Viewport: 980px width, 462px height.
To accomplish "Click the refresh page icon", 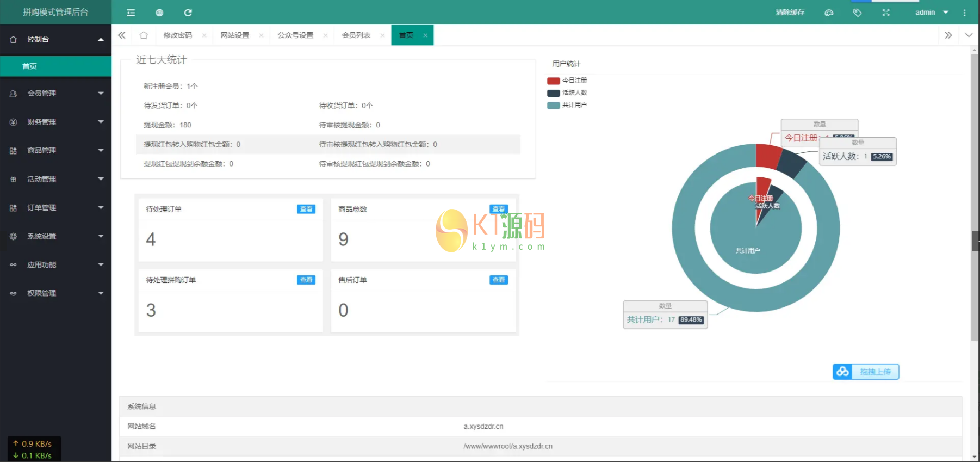I will tap(188, 13).
